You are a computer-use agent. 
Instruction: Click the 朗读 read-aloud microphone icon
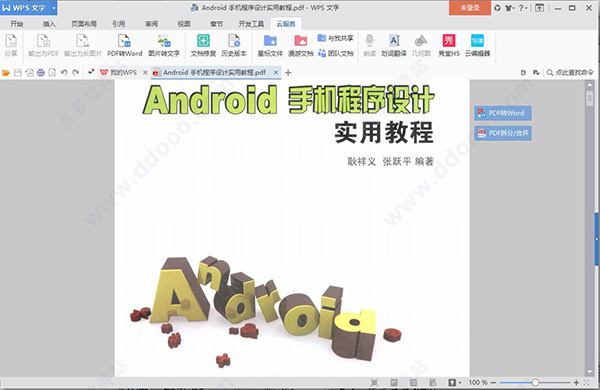[x=370, y=45]
